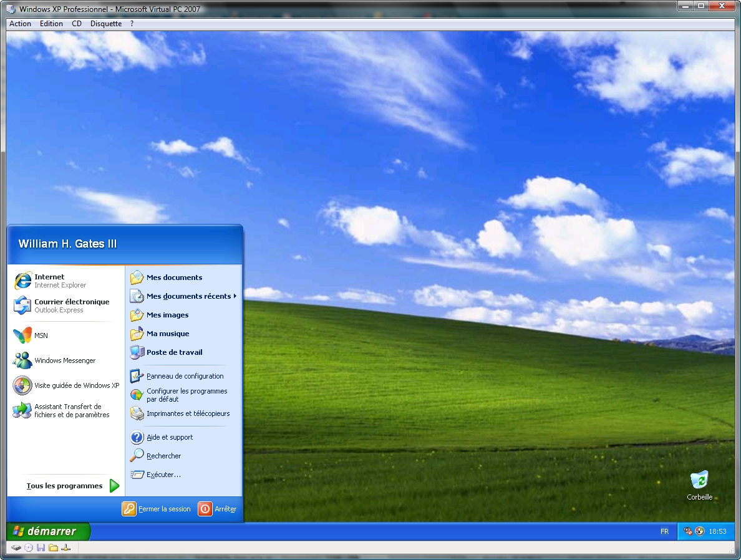The image size is (741, 560).
Task: Click the démarrer start button
Action: point(48,531)
